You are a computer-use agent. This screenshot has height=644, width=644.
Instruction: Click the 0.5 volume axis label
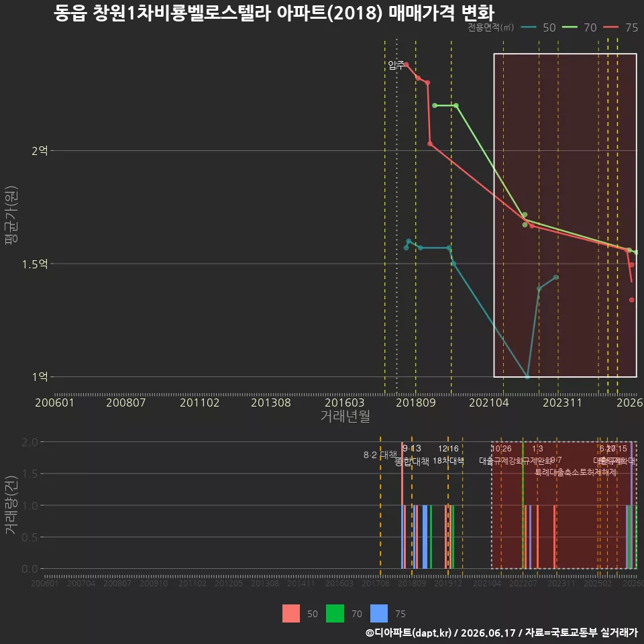coord(30,537)
